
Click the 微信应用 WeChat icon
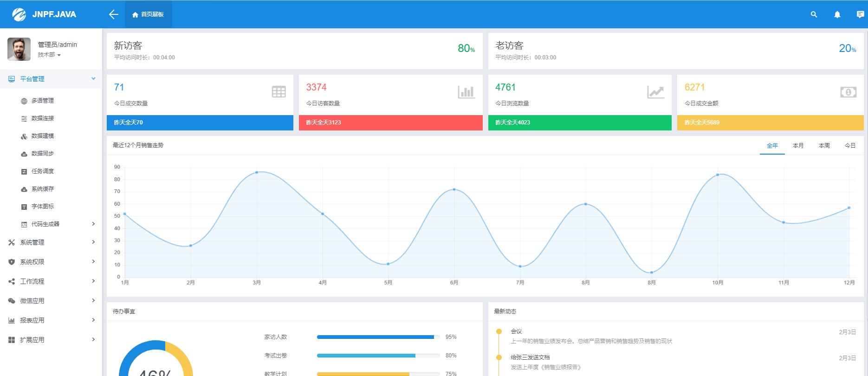(12, 301)
